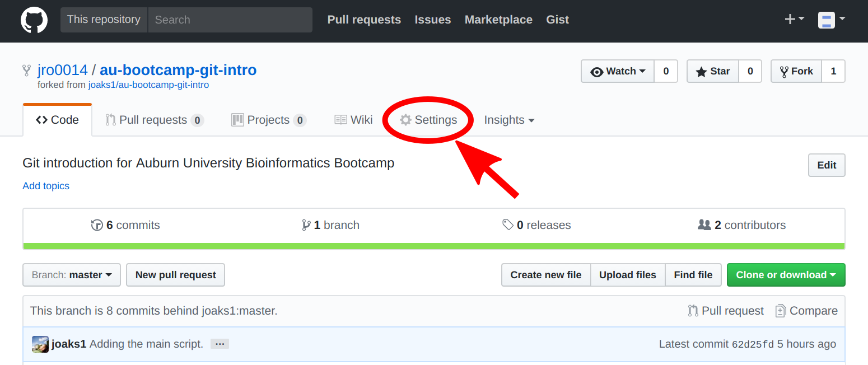Image resolution: width=868 pixels, height=365 pixels.
Task: View the 6 commits history
Action: coord(125,225)
